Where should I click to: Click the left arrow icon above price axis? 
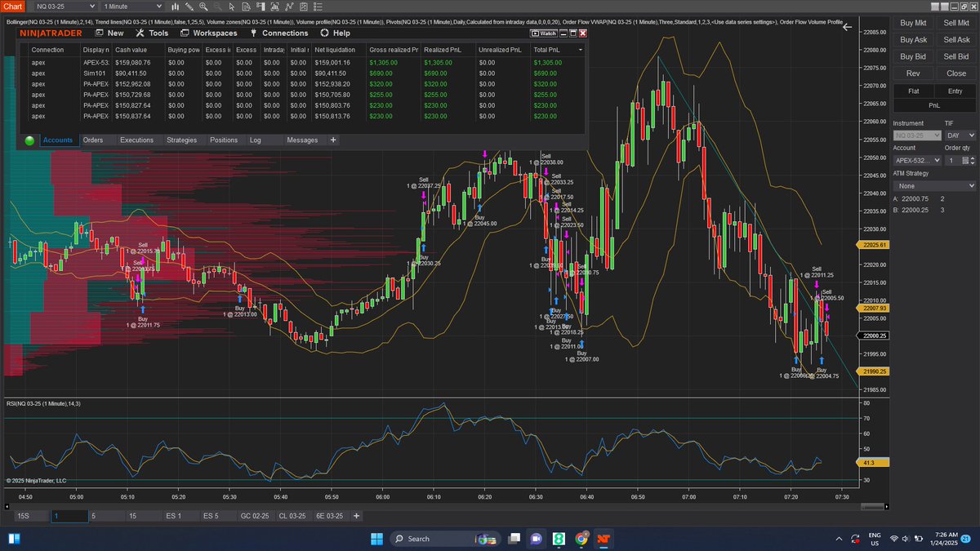[847, 27]
